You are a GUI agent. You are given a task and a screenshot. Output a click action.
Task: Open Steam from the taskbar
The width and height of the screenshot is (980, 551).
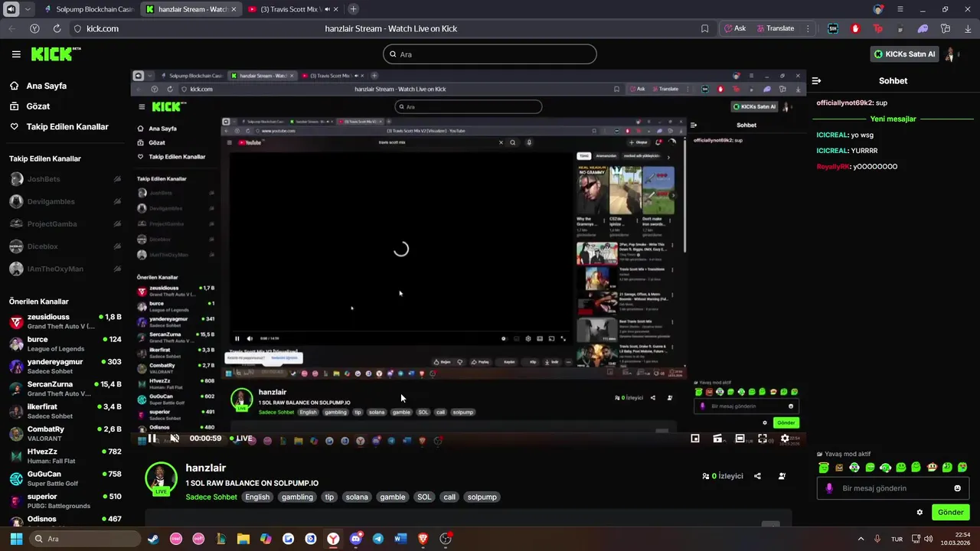(153, 539)
